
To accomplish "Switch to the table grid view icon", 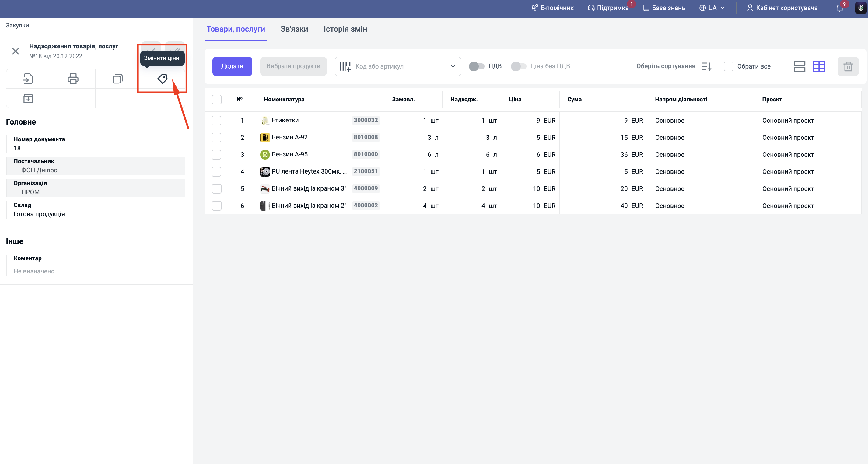I will (x=819, y=66).
